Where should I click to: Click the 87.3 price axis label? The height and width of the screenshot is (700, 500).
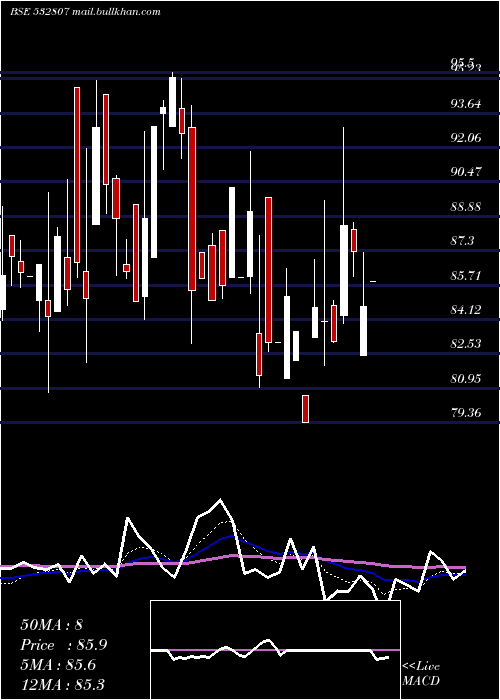pos(462,241)
